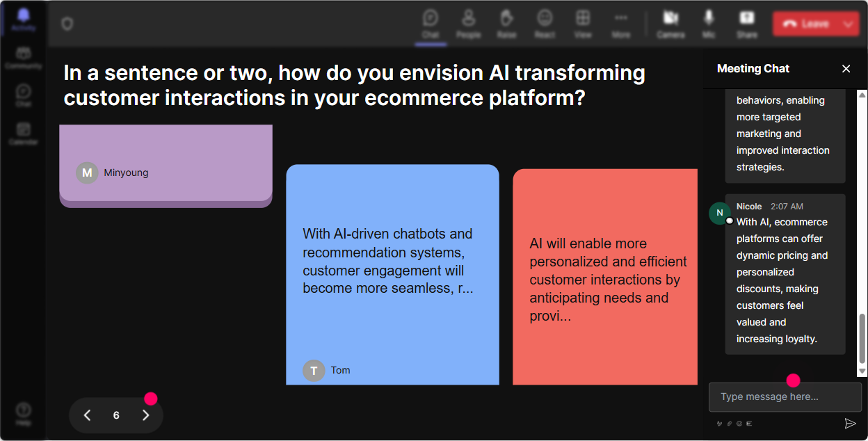Click Minyoung's avatar M
This screenshot has width=868, height=441.
pyautogui.click(x=87, y=173)
